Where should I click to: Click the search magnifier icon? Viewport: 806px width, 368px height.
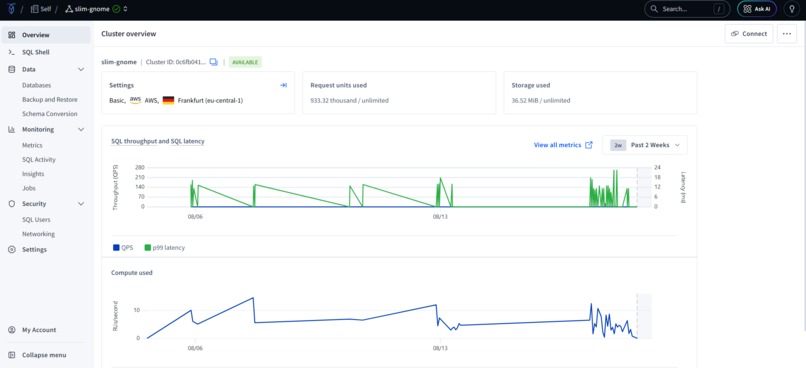tap(654, 9)
